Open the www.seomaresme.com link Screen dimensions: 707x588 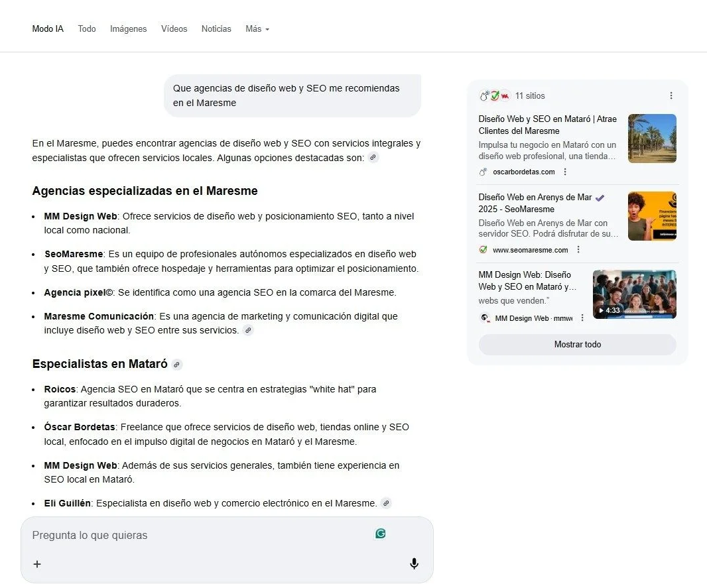coord(531,250)
